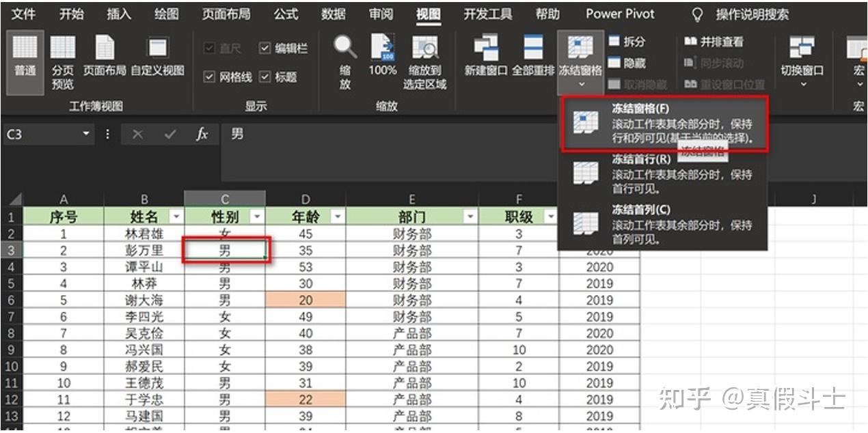Open Custom Views (自定义视图)
Screen dimensions: 868x433
[x=158, y=56]
